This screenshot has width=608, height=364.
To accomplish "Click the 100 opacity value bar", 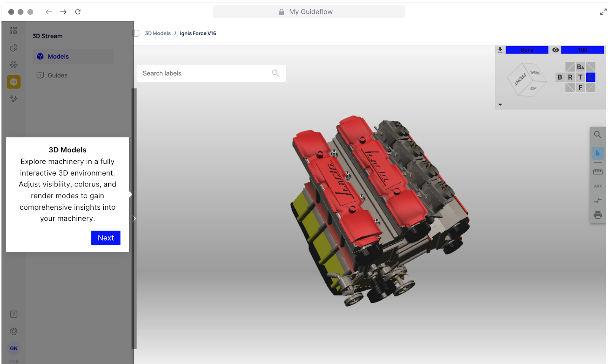I will (583, 50).
